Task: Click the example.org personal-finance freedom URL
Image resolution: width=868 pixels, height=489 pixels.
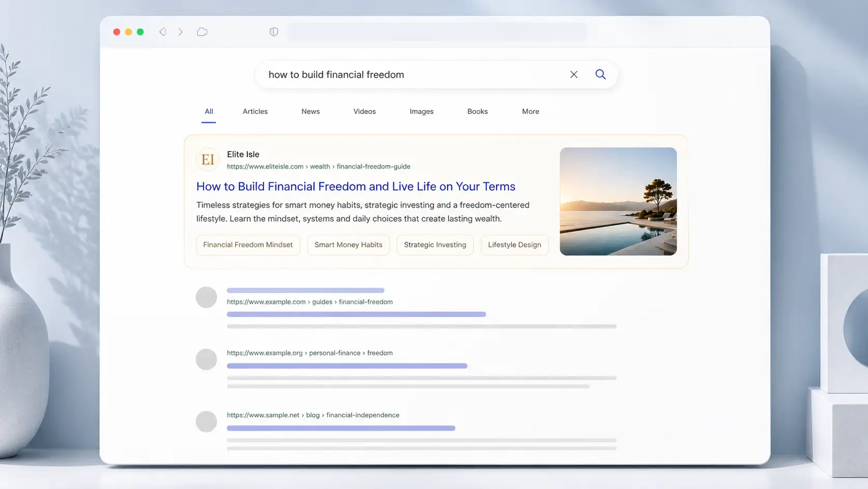Action: click(310, 353)
